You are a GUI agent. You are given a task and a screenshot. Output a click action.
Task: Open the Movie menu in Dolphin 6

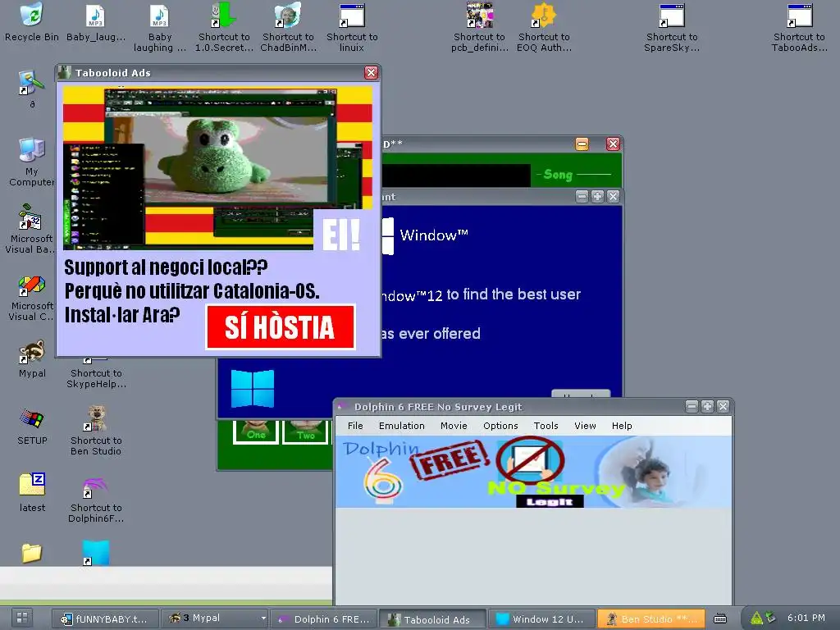454,426
